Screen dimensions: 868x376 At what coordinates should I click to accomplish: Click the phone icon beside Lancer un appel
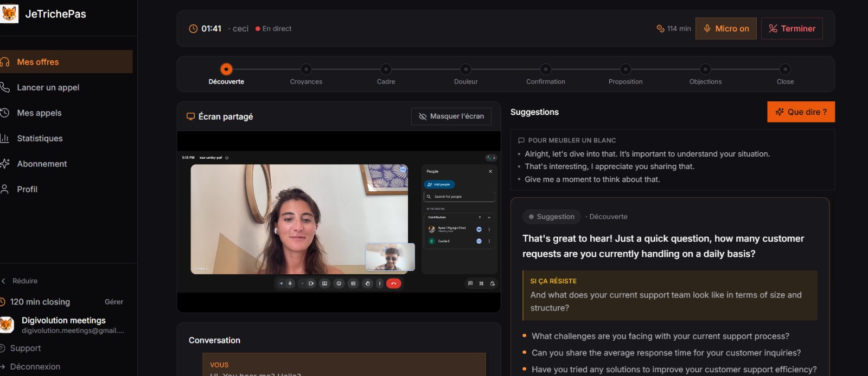click(5, 87)
